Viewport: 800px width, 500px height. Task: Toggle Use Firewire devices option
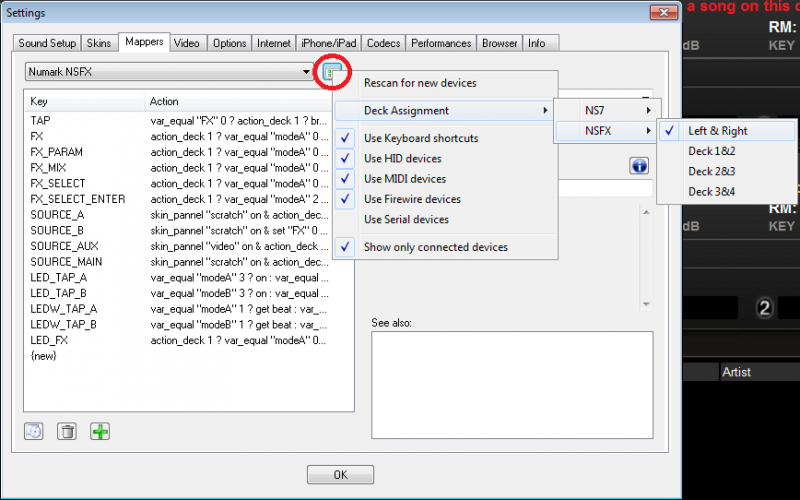pyautogui.click(x=445, y=199)
